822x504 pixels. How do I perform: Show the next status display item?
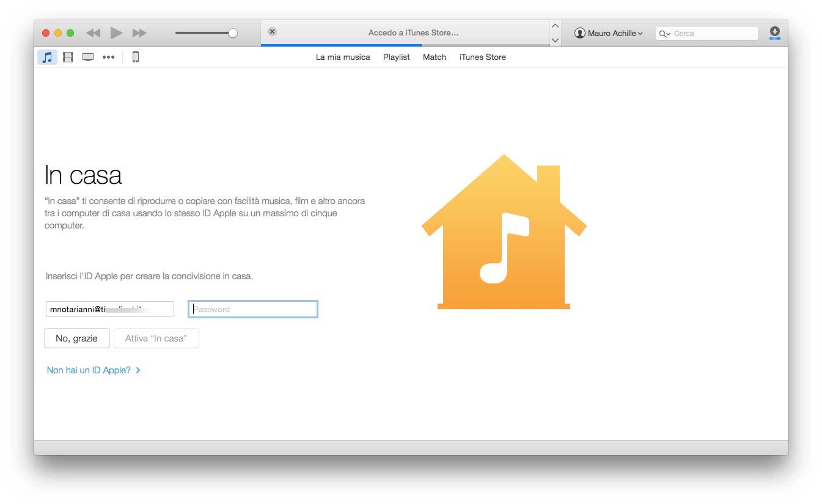pyautogui.click(x=555, y=40)
